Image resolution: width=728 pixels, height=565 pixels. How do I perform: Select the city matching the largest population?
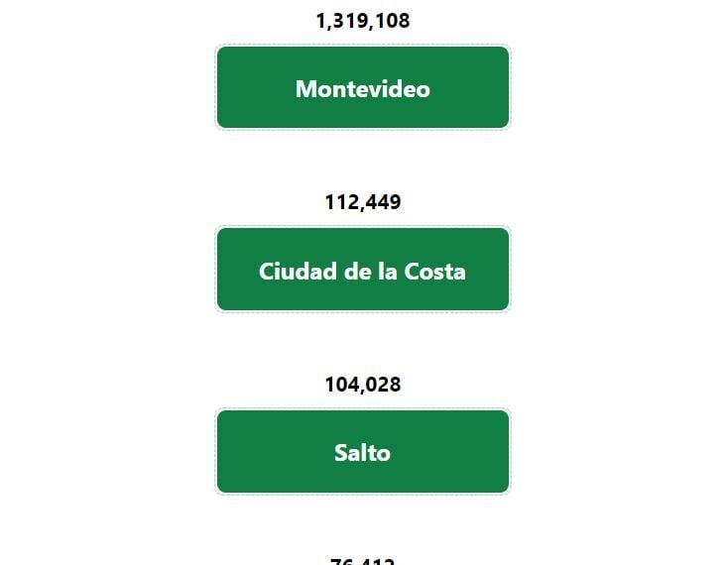coord(363,87)
